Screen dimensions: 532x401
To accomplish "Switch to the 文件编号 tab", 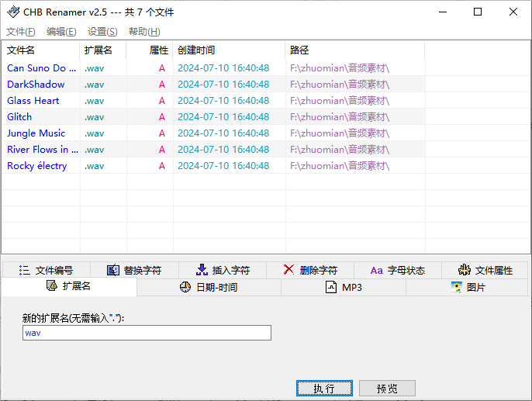I will click(x=47, y=270).
